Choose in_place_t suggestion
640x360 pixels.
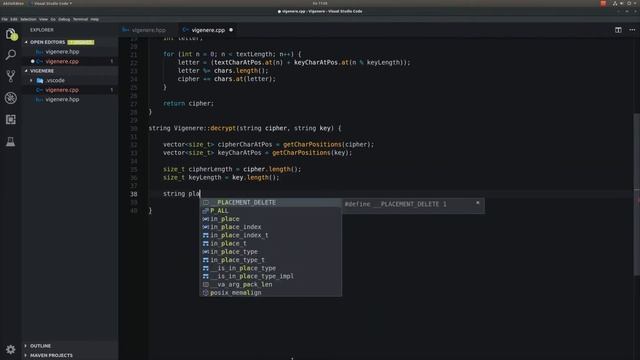point(270,243)
